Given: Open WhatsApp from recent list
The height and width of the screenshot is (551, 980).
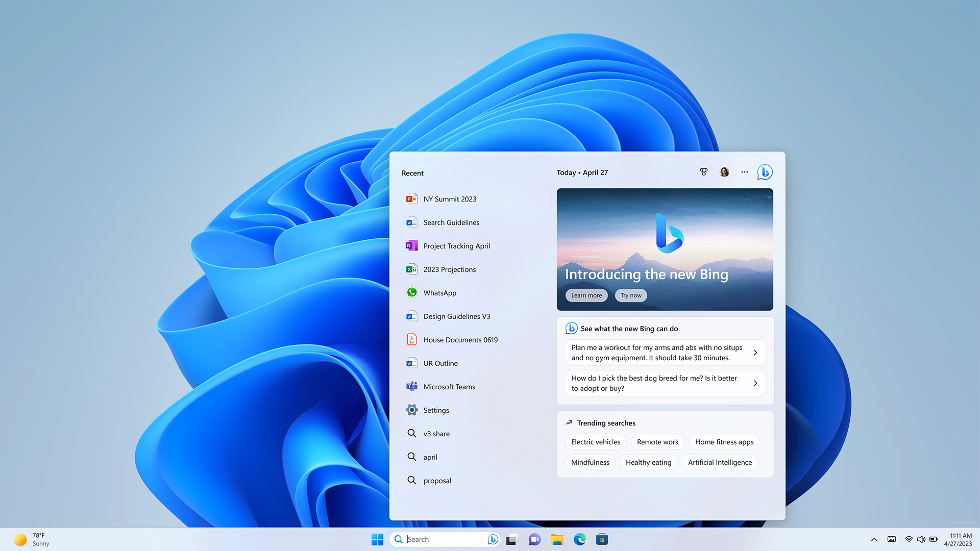Looking at the screenshot, I should 439,293.
